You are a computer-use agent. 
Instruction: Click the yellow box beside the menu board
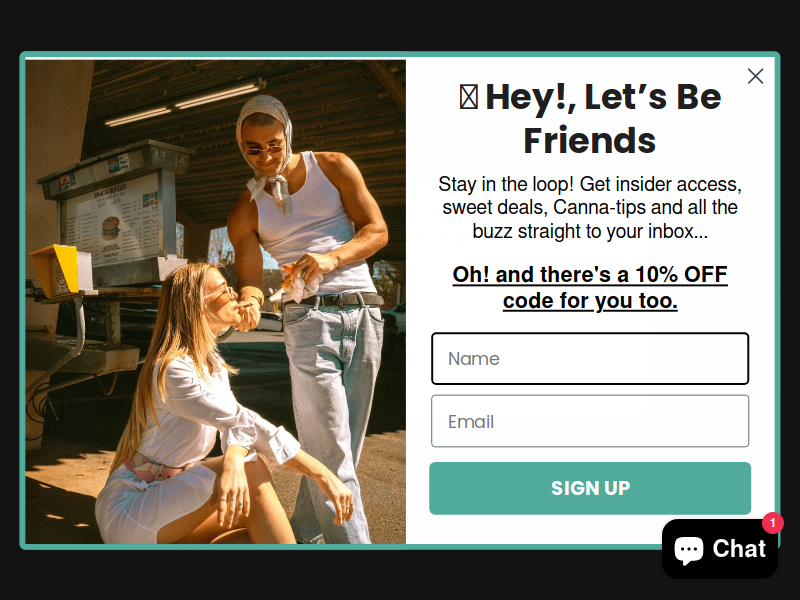point(55,269)
